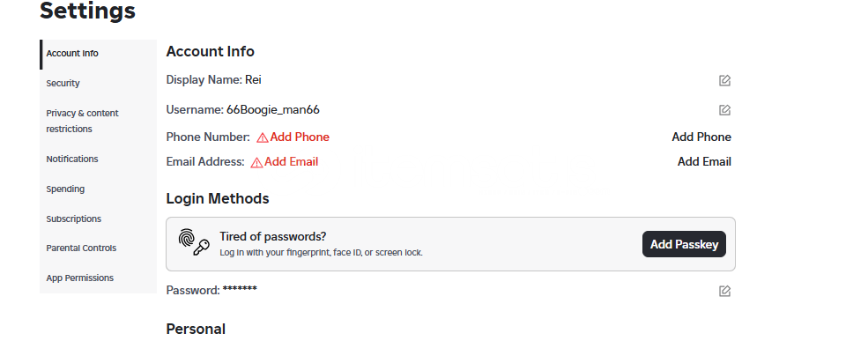Open Parental Controls settings

(81, 248)
